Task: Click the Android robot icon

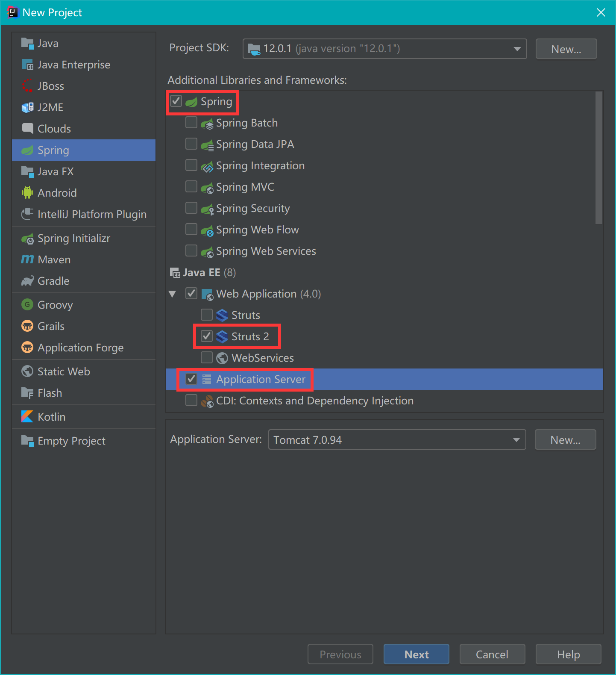Action: (x=27, y=193)
